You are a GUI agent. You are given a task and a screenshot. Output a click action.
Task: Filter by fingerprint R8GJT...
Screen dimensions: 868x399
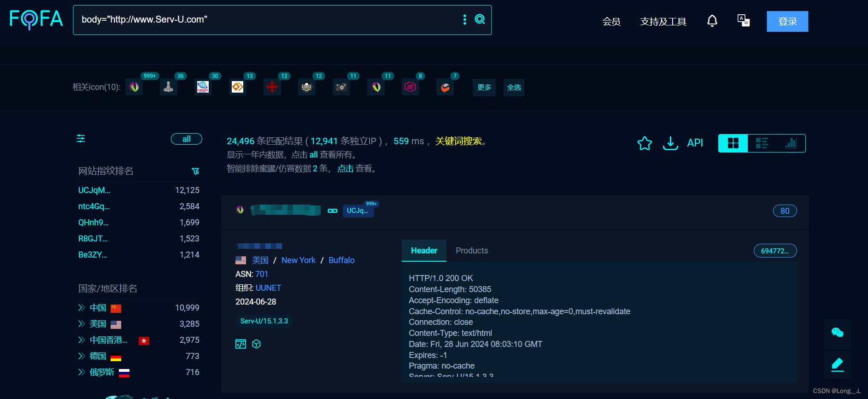click(93, 239)
